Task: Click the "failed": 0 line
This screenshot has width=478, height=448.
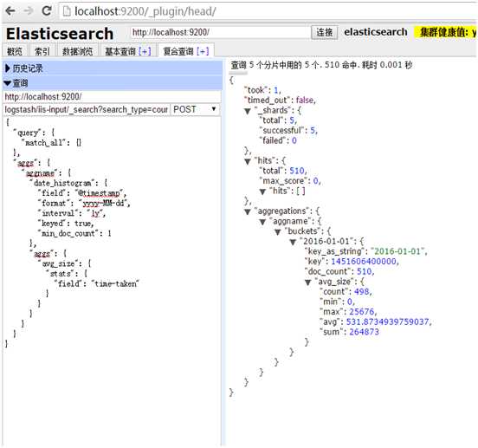Action: 278,140
